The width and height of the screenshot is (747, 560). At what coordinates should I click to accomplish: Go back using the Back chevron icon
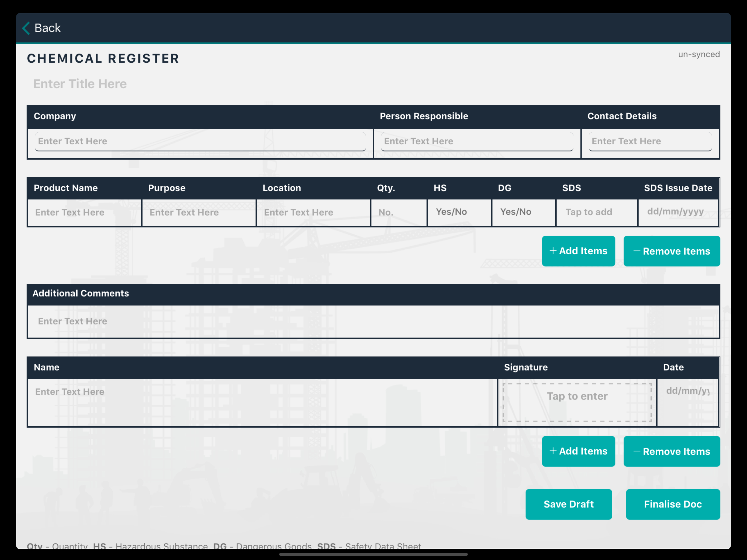(26, 28)
